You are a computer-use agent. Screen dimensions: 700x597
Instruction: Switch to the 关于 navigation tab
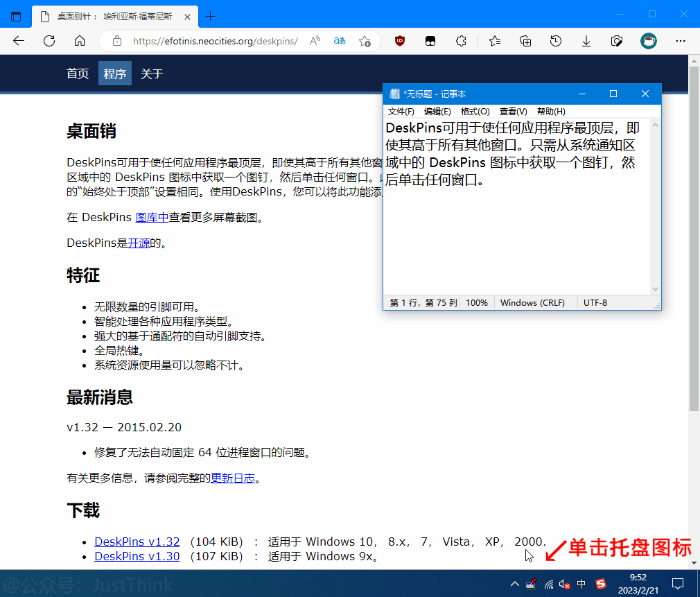pos(151,73)
